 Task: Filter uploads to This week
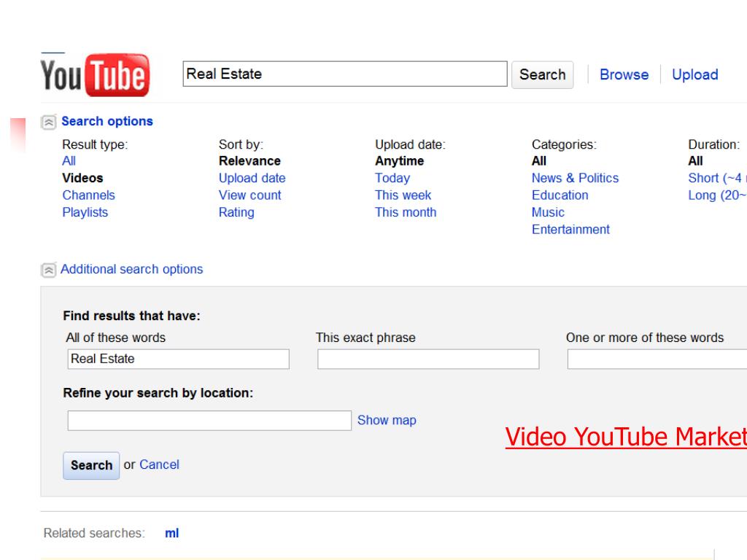pos(403,195)
